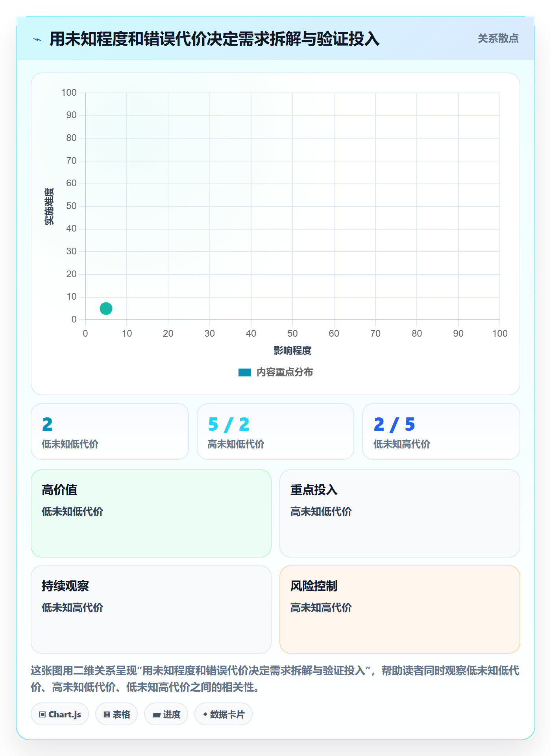Click the 进度 chip bar icon
Viewport: 551px width, 756px height.
point(157,715)
